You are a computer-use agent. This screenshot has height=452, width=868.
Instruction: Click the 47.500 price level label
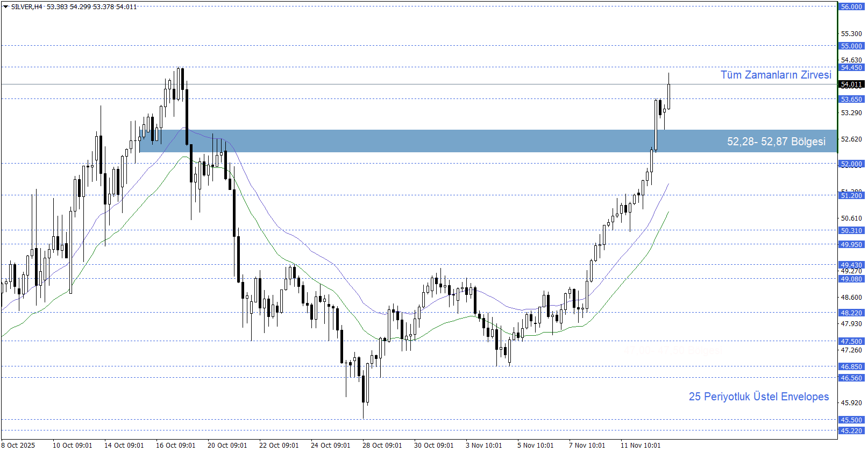(x=851, y=342)
